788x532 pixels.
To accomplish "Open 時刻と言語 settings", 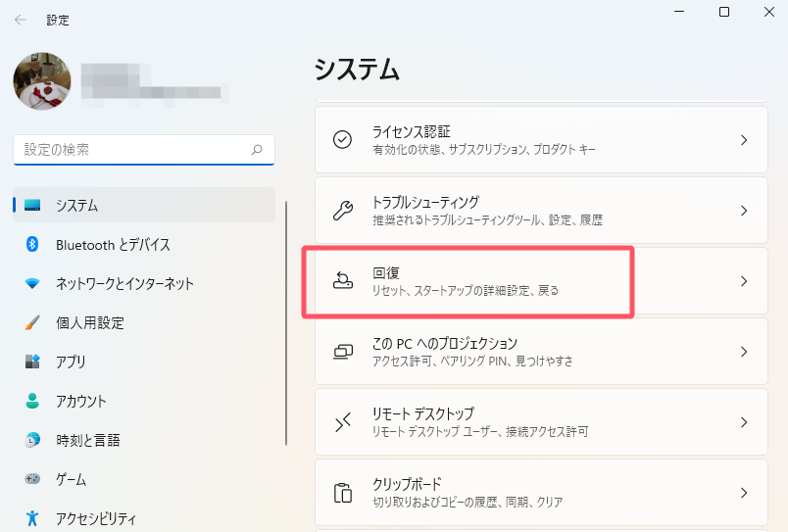I will [x=144, y=440].
